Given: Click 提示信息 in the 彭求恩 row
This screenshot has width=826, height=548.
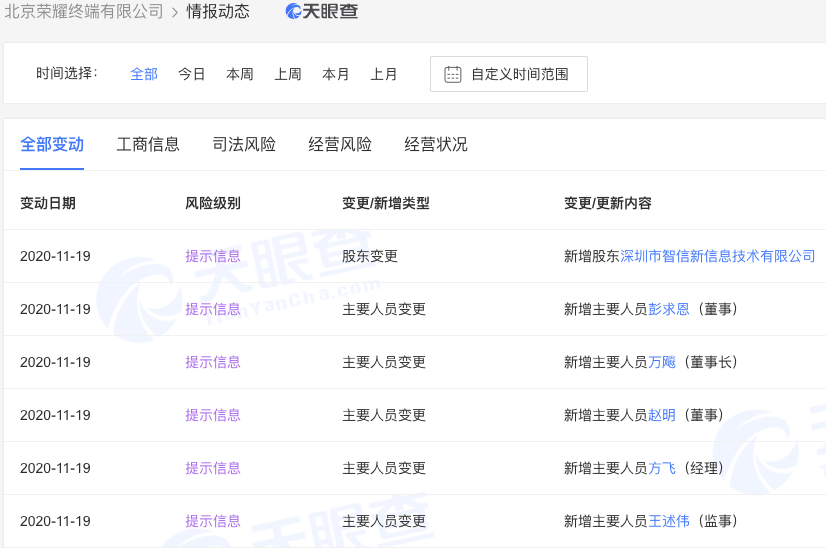Looking at the screenshot, I should pyautogui.click(x=213, y=309).
